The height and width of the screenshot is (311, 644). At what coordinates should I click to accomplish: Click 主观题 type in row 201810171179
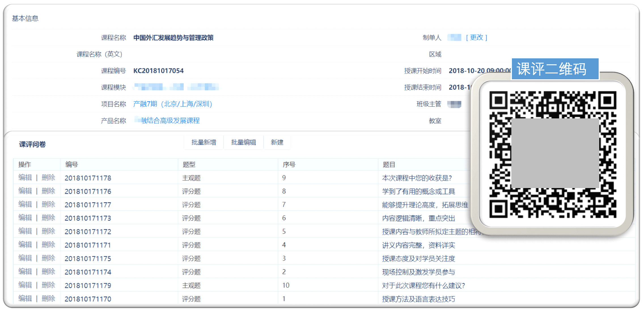coord(191,286)
